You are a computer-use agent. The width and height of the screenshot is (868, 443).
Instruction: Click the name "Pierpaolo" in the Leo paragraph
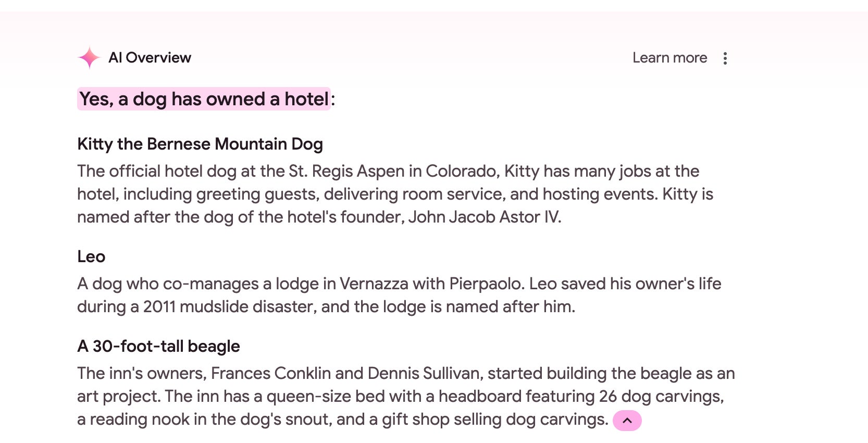[487, 284]
